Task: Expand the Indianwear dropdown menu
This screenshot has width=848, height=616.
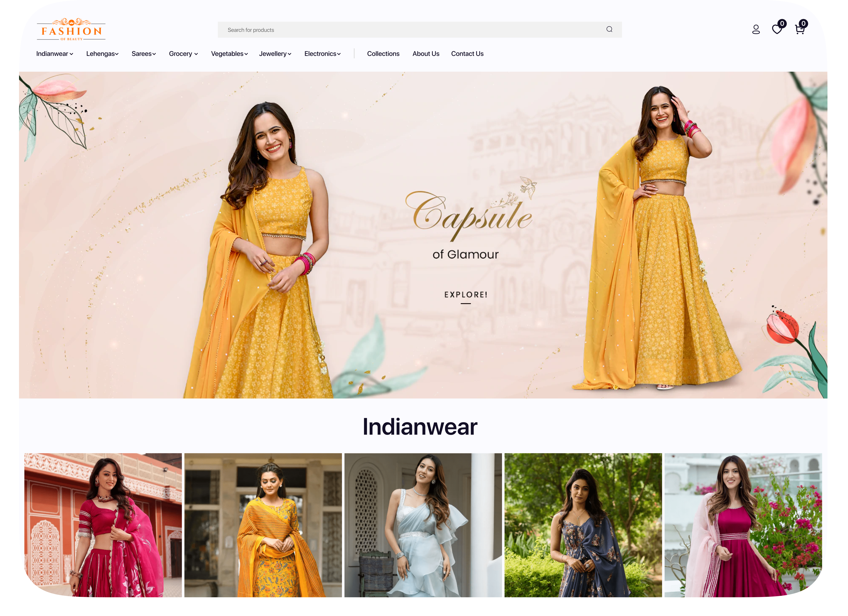Action: click(55, 54)
